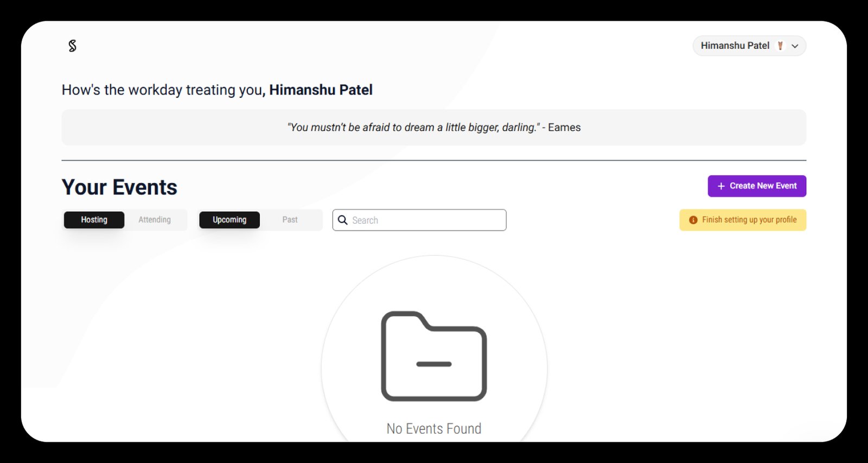Click the S-shaped app logo
This screenshot has height=463, width=868.
[72, 46]
